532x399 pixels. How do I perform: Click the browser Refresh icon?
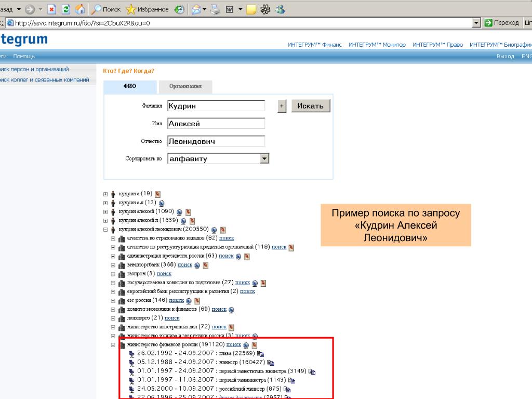(x=66, y=9)
